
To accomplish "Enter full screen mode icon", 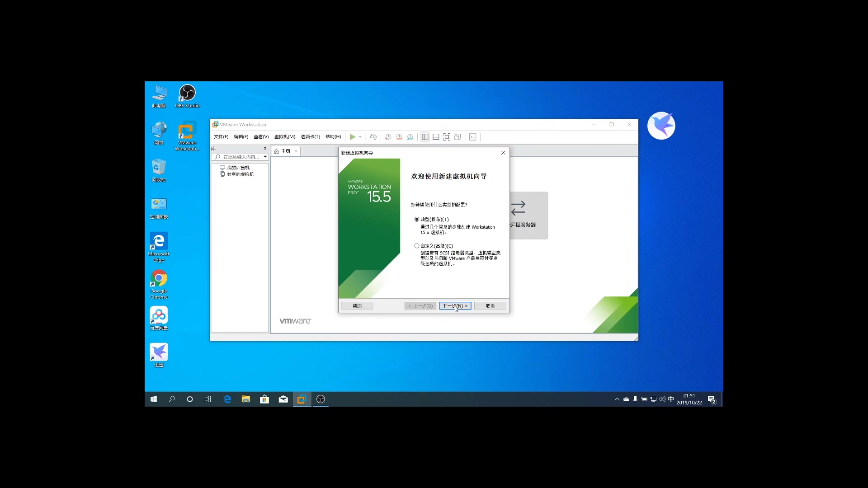I will coord(447,137).
